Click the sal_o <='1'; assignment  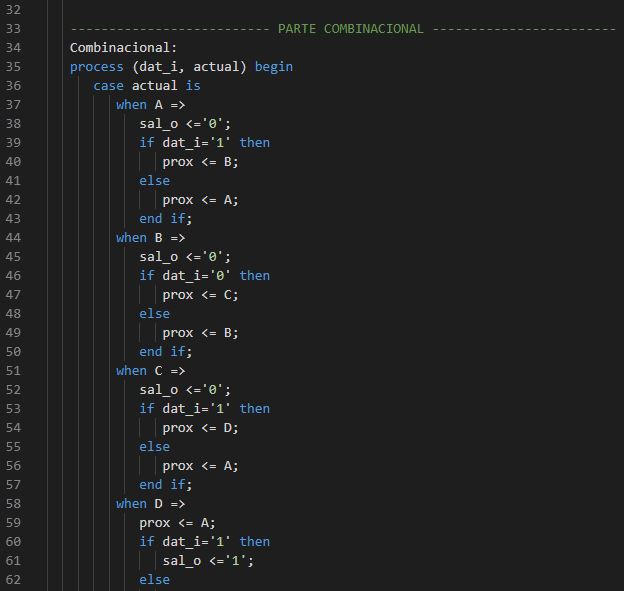208,561
